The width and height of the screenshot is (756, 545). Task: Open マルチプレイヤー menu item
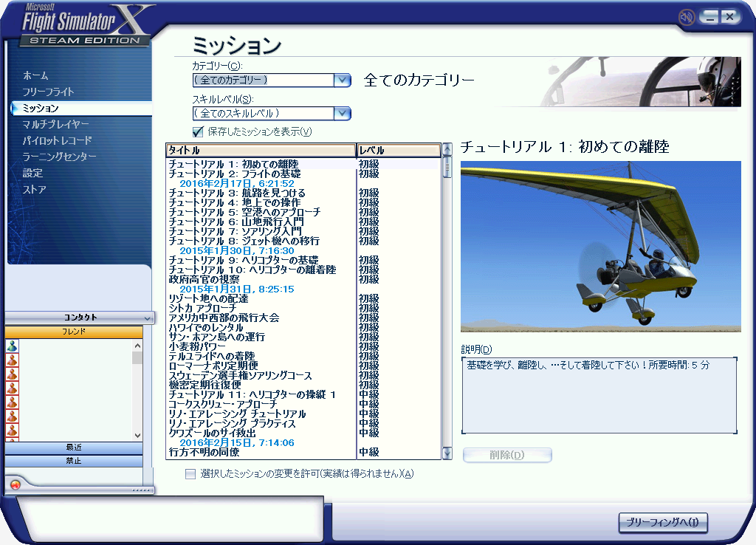(55, 124)
